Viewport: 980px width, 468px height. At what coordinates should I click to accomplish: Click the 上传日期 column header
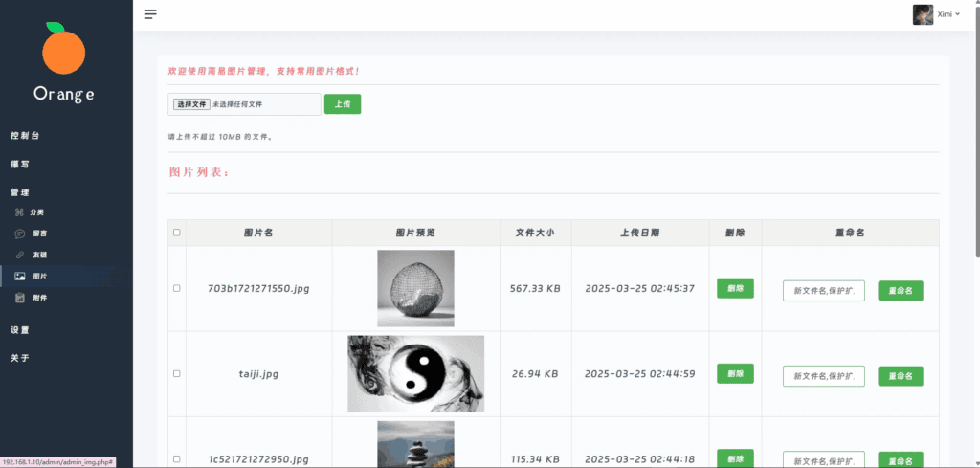639,233
